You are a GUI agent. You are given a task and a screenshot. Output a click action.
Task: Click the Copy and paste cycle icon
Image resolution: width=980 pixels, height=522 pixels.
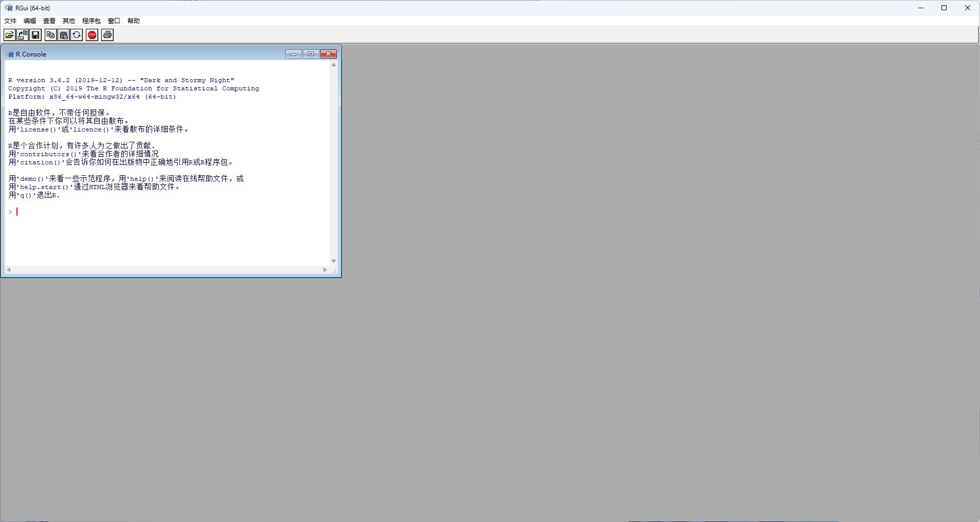[77, 35]
